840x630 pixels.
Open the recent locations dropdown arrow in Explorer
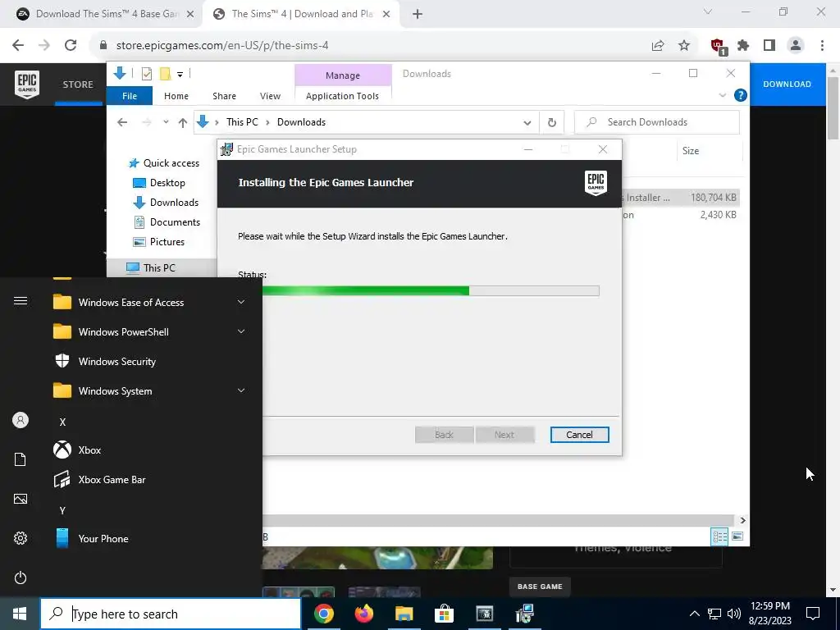pyautogui.click(x=166, y=122)
